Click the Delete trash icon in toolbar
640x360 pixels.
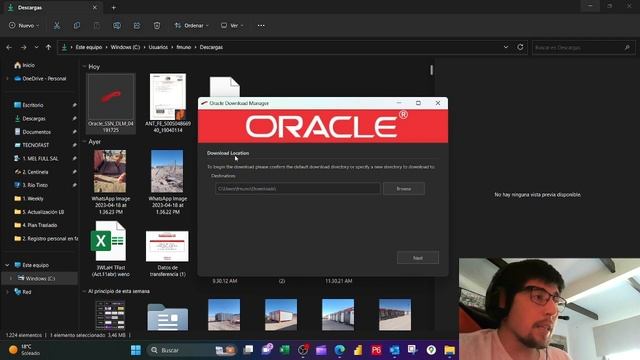[157, 25]
